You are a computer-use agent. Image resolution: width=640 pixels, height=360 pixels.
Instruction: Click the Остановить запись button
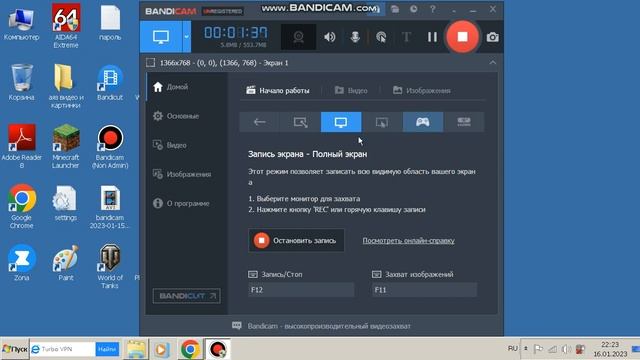[x=296, y=240]
